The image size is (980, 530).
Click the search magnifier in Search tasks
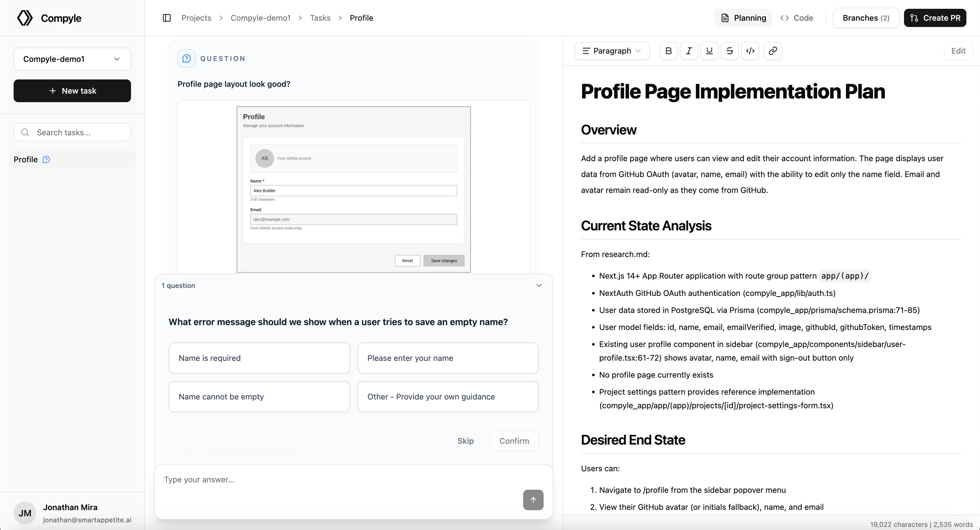tap(25, 132)
